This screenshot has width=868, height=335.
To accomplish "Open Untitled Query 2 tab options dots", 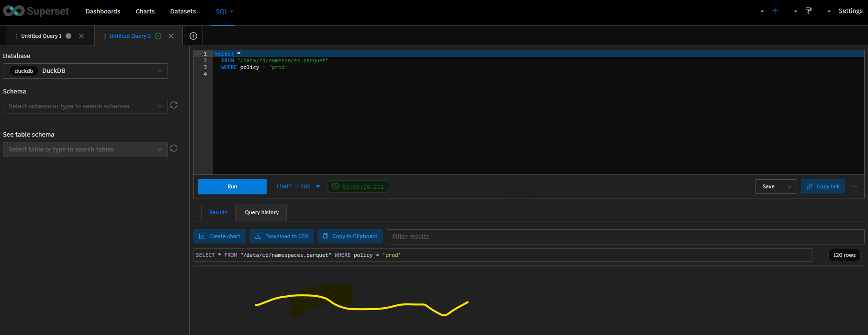I will pos(105,36).
